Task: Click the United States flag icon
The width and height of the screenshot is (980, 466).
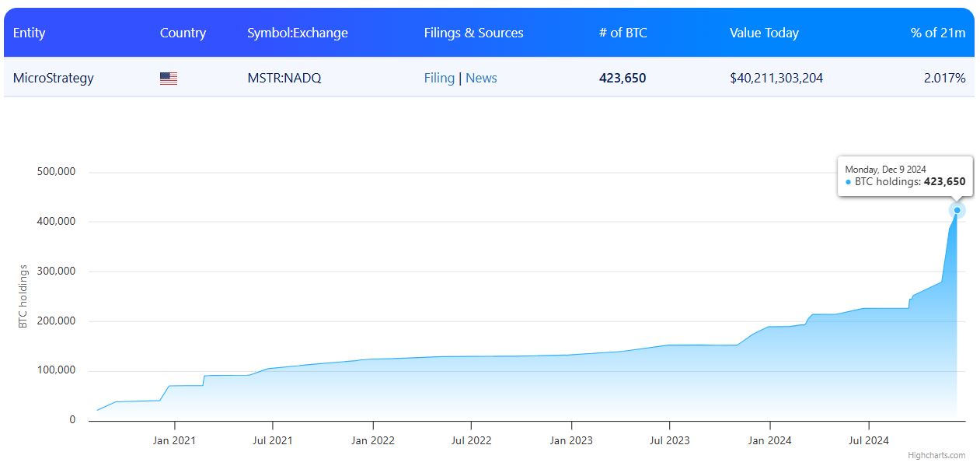Action: pyautogui.click(x=169, y=79)
